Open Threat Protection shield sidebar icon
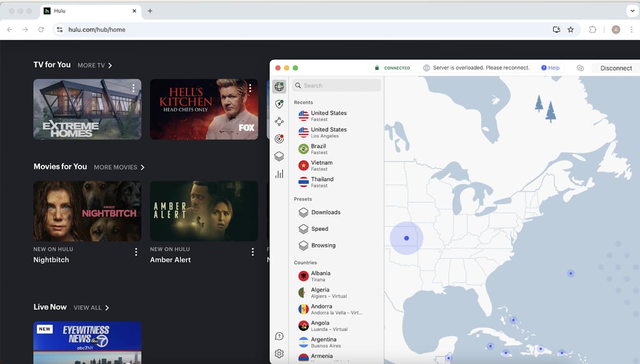The width and height of the screenshot is (640, 364). click(x=279, y=104)
